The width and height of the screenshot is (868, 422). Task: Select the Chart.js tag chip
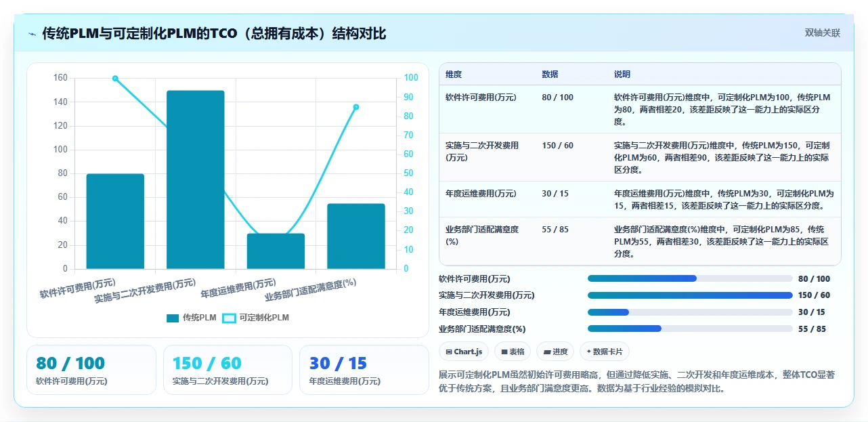point(464,352)
